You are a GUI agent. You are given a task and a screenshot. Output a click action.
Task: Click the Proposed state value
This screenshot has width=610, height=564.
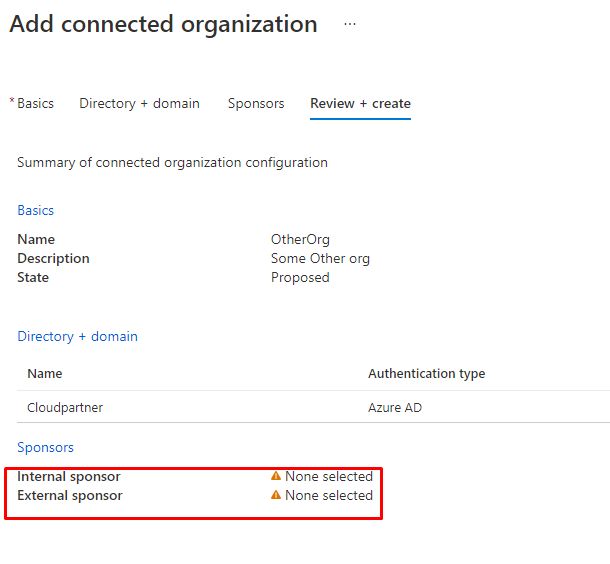click(x=300, y=277)
